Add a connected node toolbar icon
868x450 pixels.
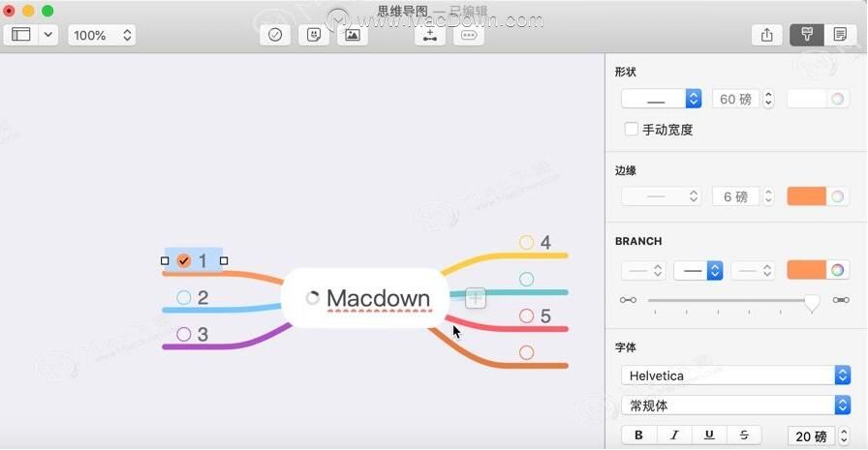click(x=430, y=35)
